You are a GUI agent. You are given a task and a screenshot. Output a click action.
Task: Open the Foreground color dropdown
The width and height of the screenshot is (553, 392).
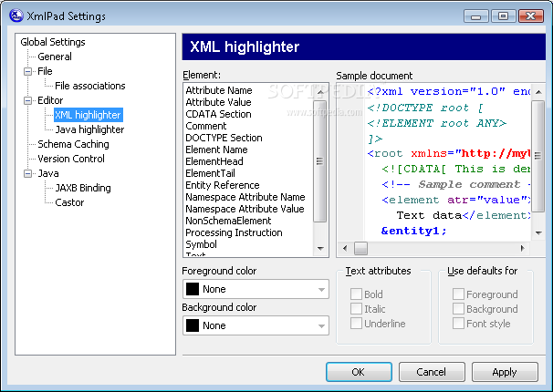click(321, 290)
